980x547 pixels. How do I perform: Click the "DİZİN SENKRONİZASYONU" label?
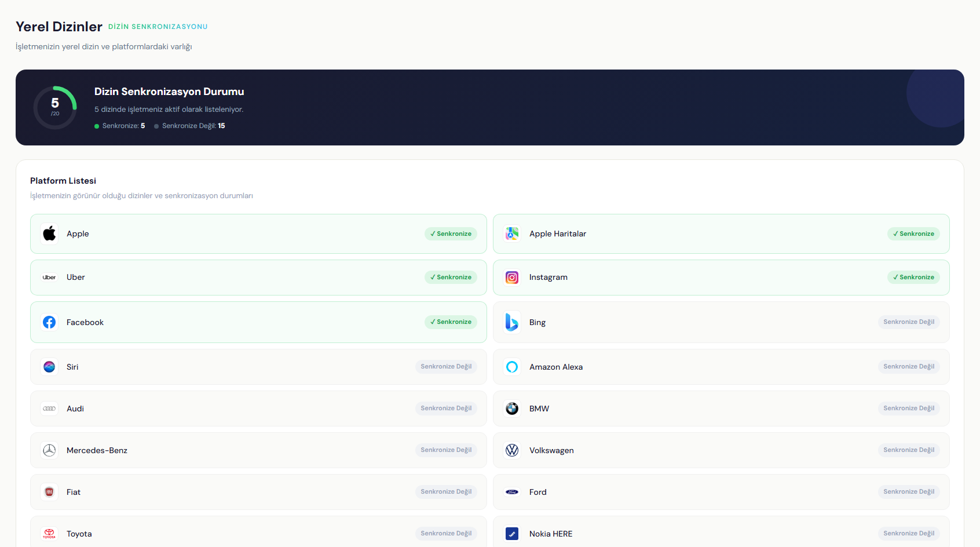[x=158, y=27]
